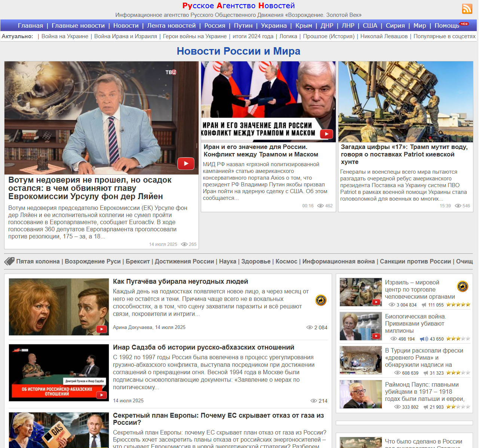The height and width of the screenshot is (448, 479).
Task: Play the Ursula von der Leyen video
Action: (186, 164)
